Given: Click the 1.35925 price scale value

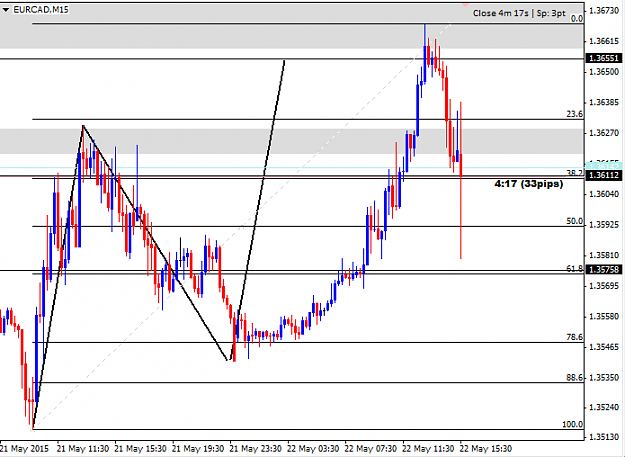Looking at the screenshot, I should pyautogui.click(x=604, y=225).
